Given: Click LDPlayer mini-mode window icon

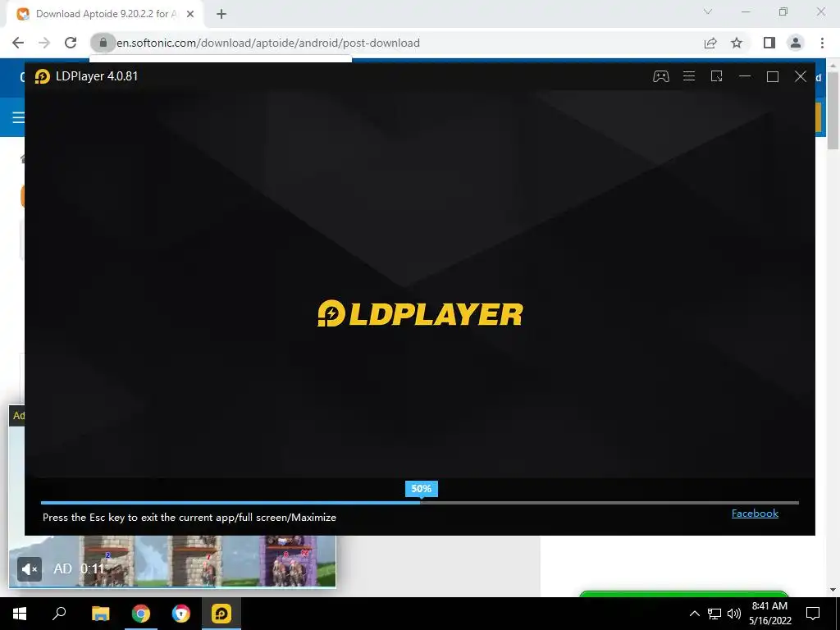Looking at the screenshot, I should click(717, 76).
